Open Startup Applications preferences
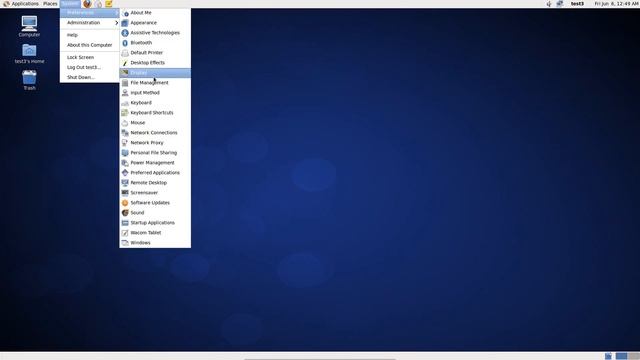Screen dimensions: 640x360 (155, 223)
